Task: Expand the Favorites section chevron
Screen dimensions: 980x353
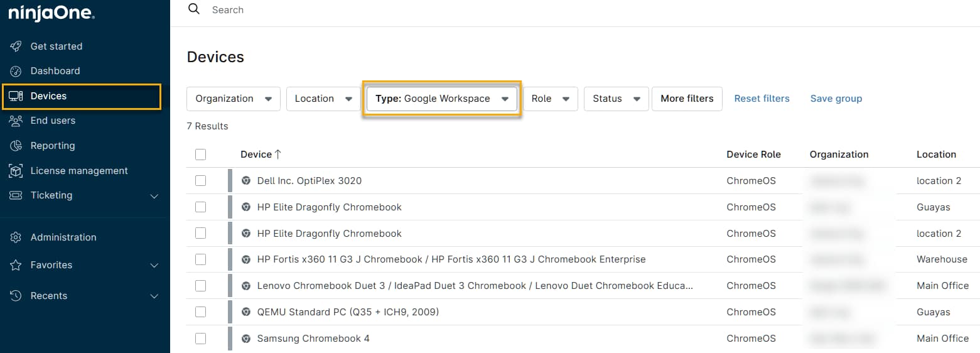Action: point(154,266)
